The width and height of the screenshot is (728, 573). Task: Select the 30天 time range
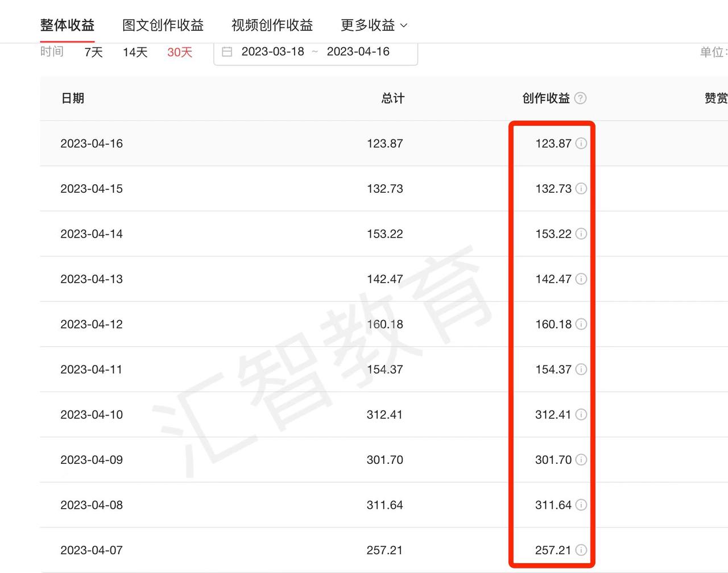[180, 52]
